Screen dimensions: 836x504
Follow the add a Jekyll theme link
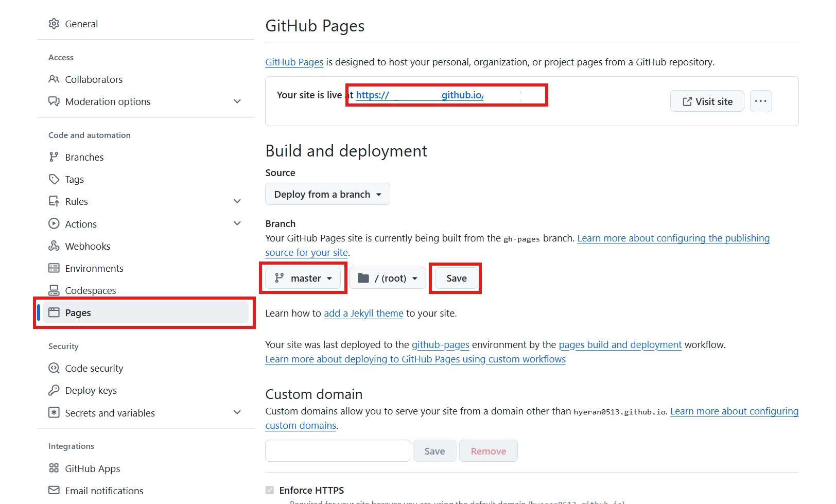click(x=363, y=313)
